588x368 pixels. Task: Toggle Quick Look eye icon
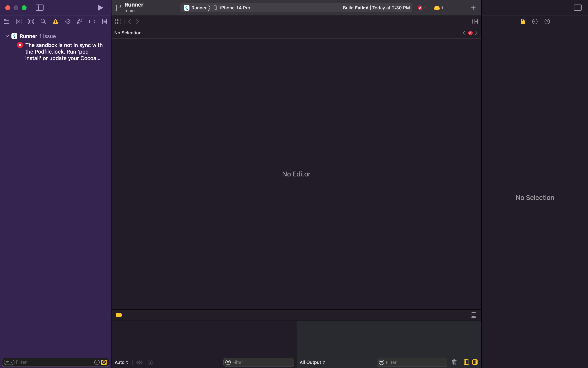click(139, 362)
